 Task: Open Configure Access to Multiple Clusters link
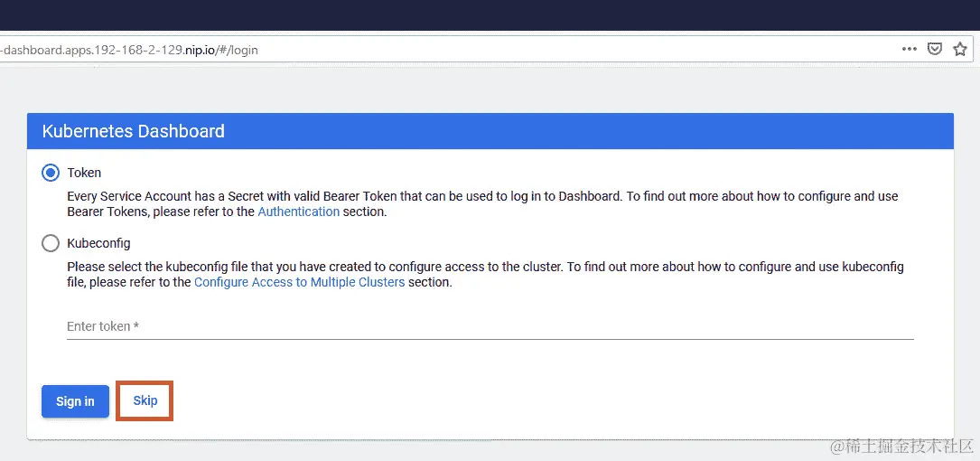(299, 282)
